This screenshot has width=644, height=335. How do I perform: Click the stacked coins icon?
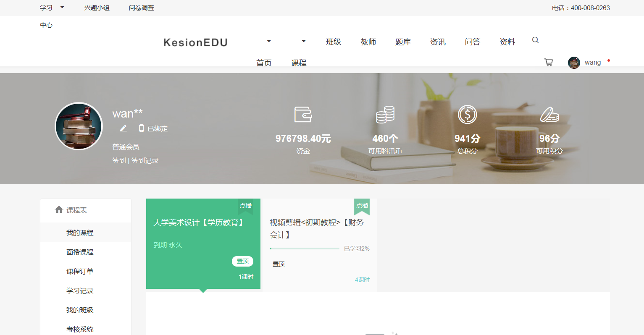pyautogui.click(x=385, y=115)
